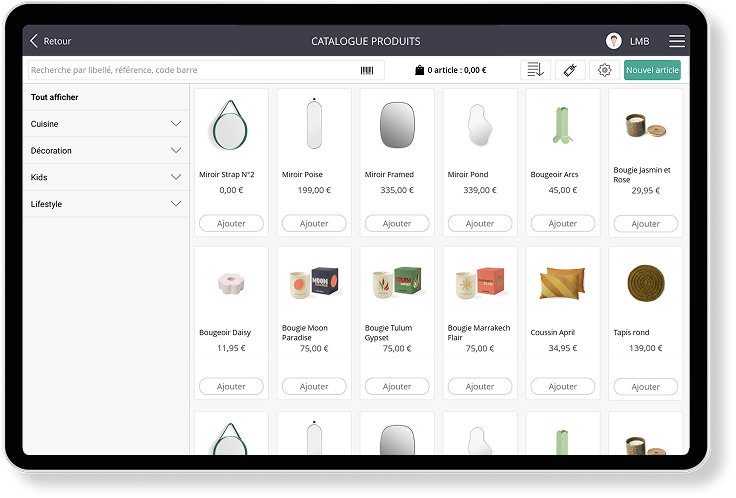The image size is (736, 498).
Task: Click the 339,00 € price text
Action: point(480,190)
